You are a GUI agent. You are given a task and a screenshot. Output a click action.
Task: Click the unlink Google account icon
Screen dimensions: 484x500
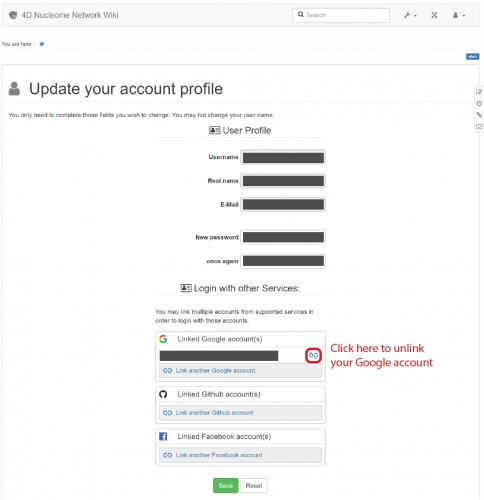(313, 355)
